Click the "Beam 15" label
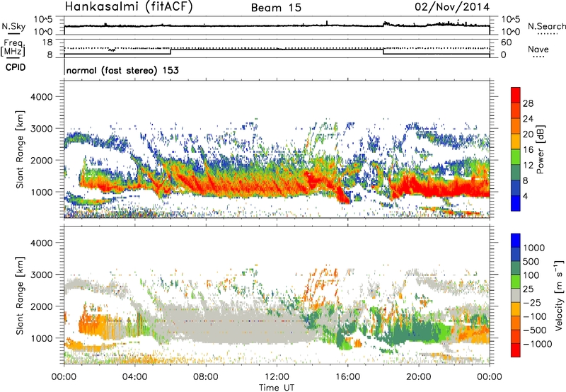Screen dimensions: 566x392 tap(276, 8)
